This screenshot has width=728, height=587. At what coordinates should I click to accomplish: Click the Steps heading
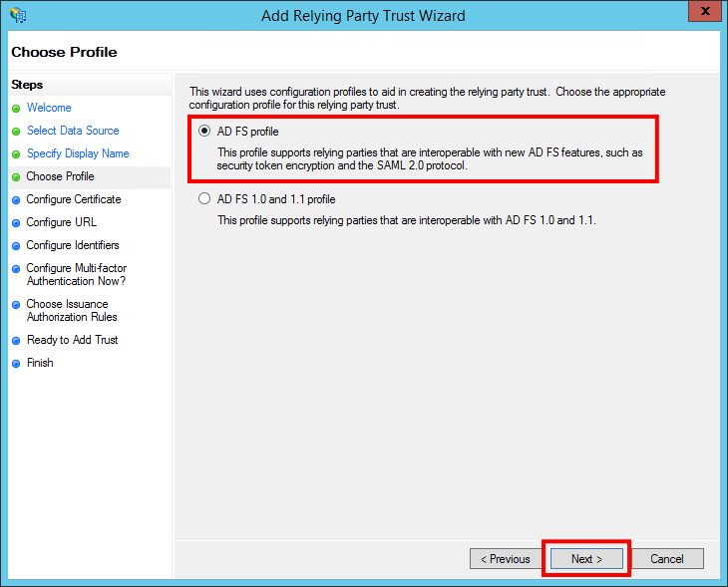27,85
